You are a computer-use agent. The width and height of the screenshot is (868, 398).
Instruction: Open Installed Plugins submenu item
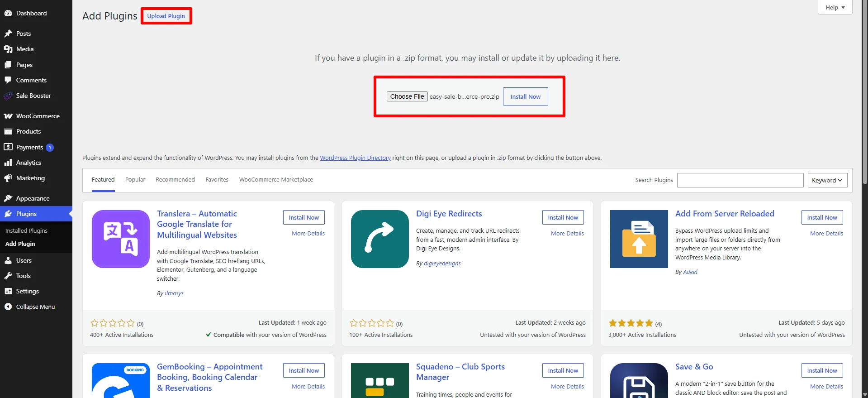(26, 230)
